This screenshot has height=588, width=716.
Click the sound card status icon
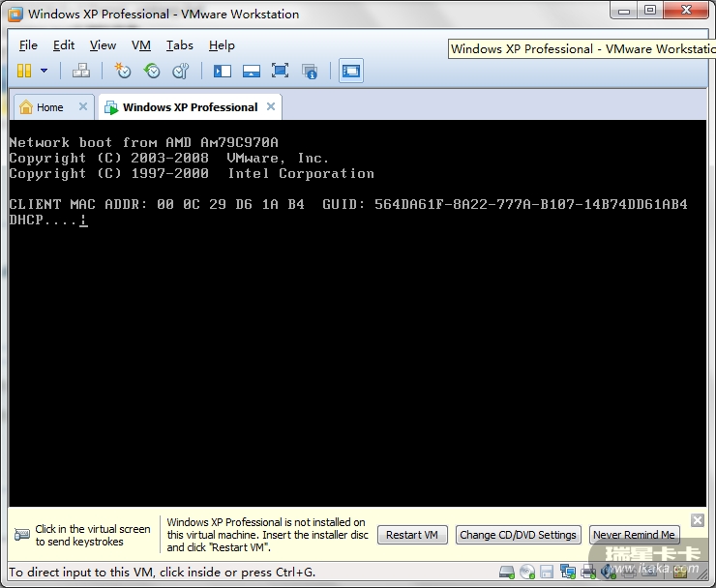click(x=608, y=572)
